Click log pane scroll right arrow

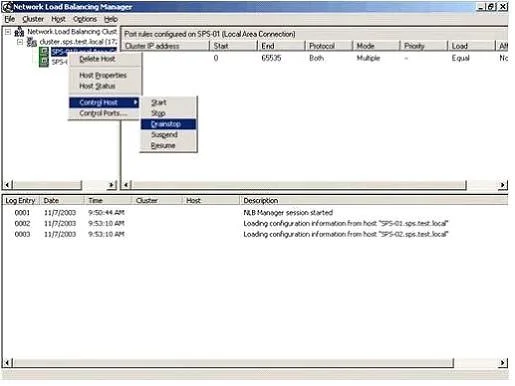pos(503,362)
